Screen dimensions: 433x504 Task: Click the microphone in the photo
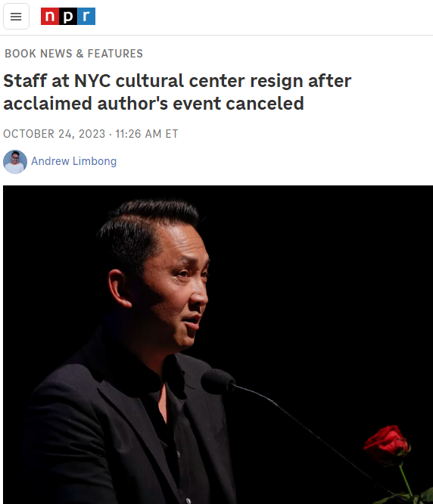tap(218, 381)
